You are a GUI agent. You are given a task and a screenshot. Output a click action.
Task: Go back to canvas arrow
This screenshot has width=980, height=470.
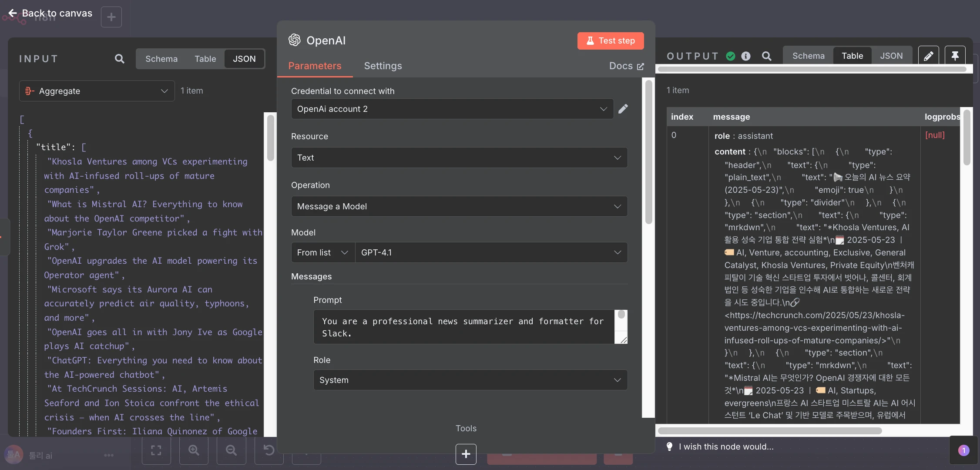pos(13,13)
